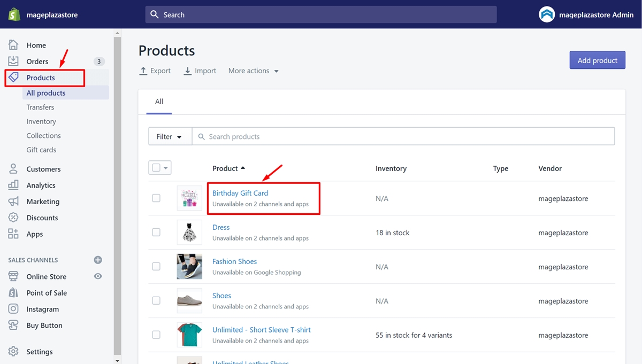Click the Apps grid icon
The height and width of the screenshot is (364, 642).
13,234
